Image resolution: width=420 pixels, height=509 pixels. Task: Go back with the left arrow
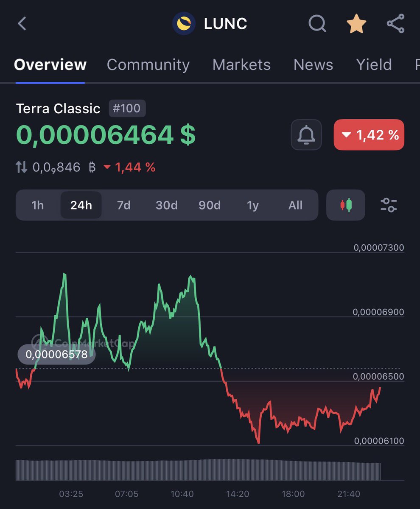point(22,23)
